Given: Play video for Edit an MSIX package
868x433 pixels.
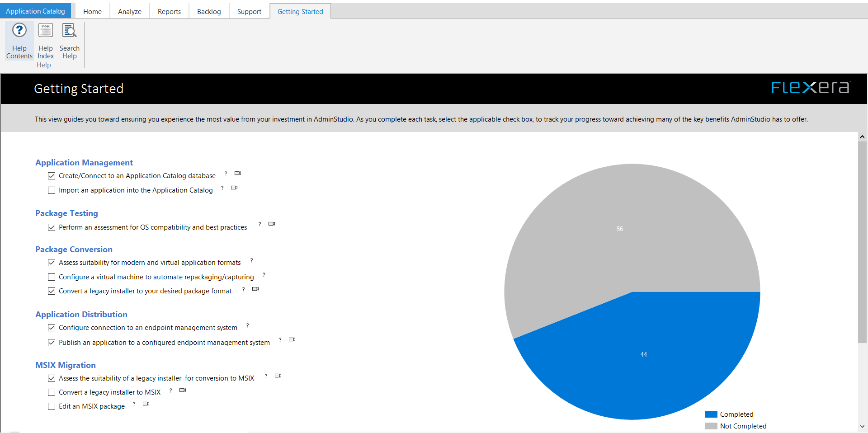Looking at the screenshot, I should click(x=146, y=404).
